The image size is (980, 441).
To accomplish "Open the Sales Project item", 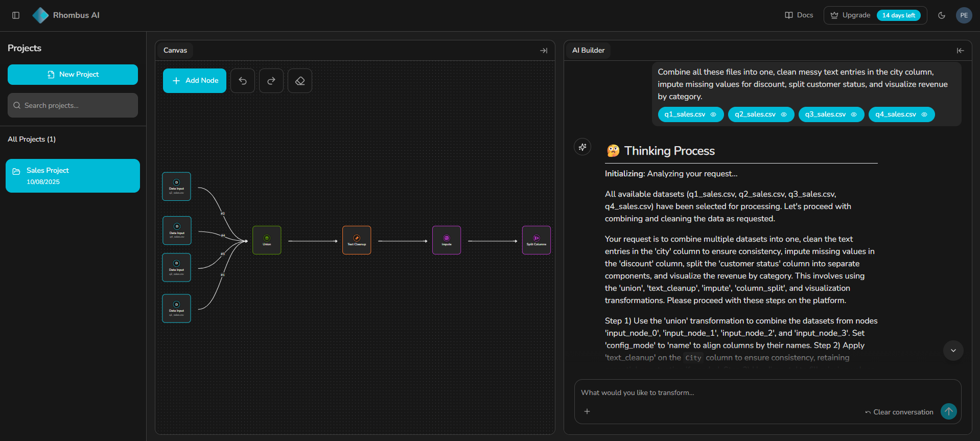I will click(x=73, y=176).
